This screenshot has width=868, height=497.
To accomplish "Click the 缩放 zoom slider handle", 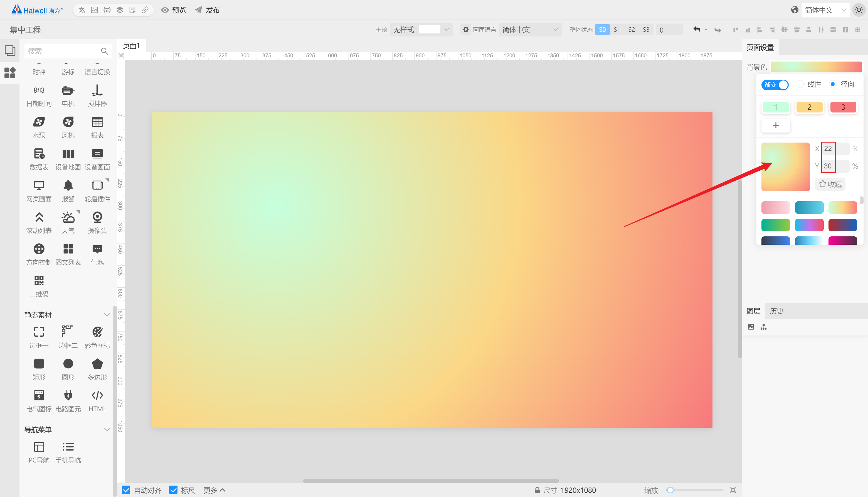I will tap(670, 490).
